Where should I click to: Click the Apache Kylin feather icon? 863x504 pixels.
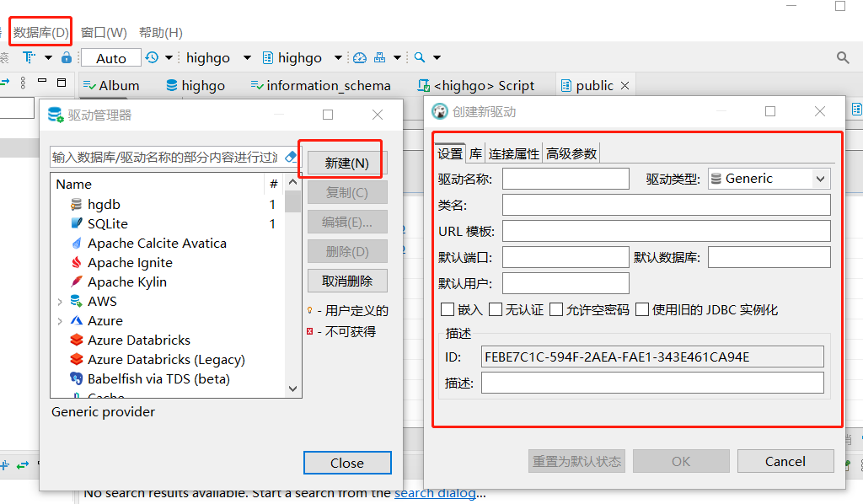(x=77, y=282)
